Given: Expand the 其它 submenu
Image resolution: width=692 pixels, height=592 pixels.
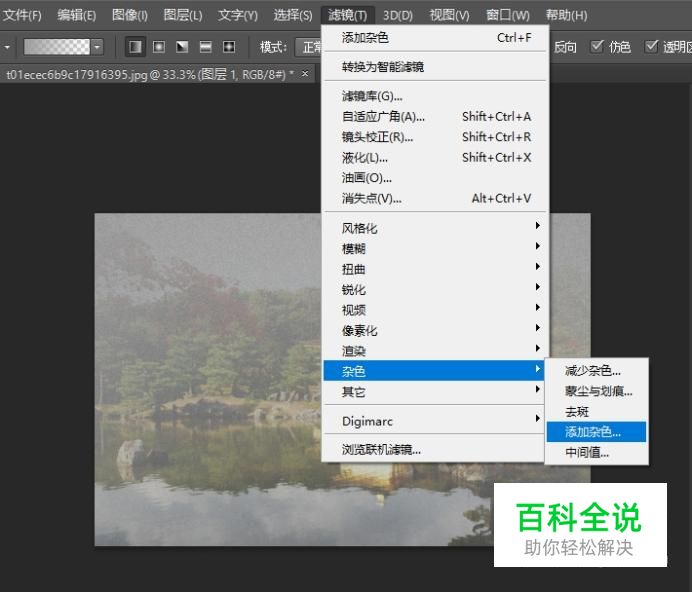Looking at the screenshot, I should coord(435,392).
